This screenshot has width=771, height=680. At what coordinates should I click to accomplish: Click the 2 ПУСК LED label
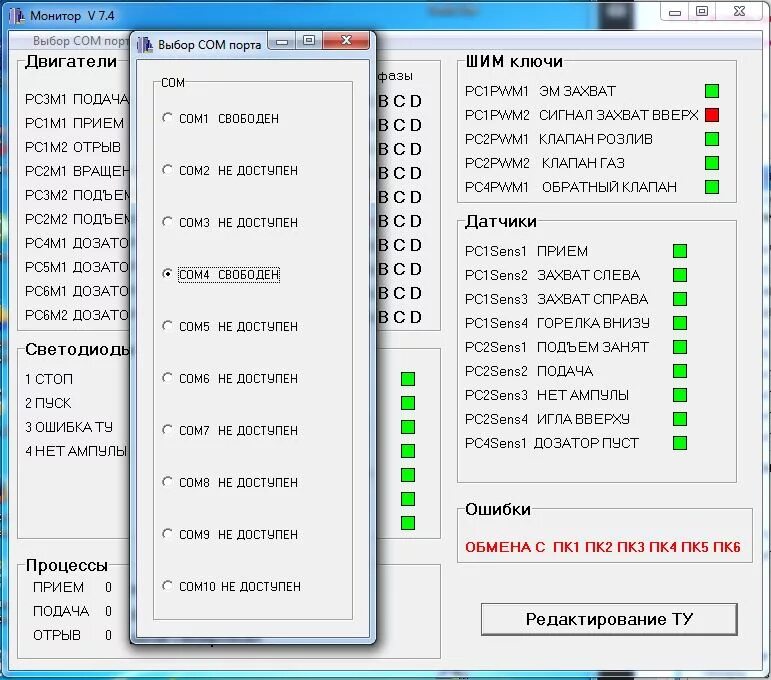click(48, 403)
